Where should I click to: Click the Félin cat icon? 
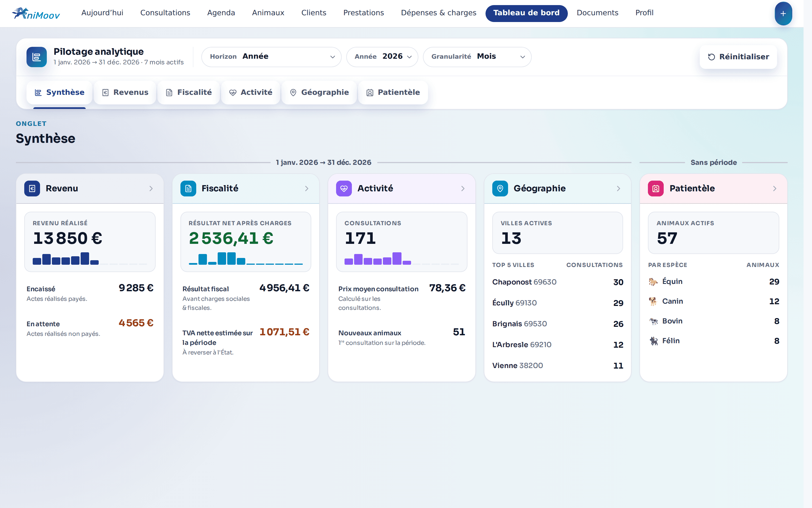653,341
